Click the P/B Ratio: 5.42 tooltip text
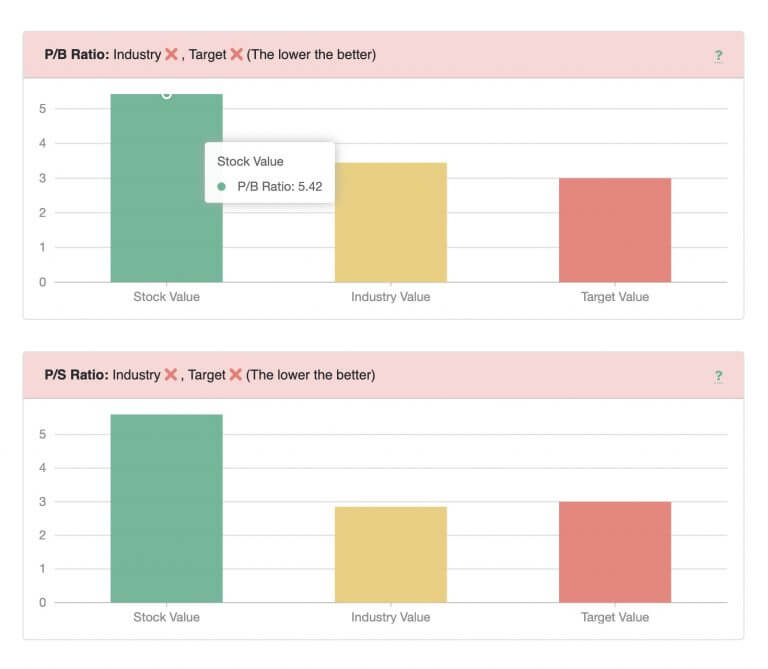 280,187
